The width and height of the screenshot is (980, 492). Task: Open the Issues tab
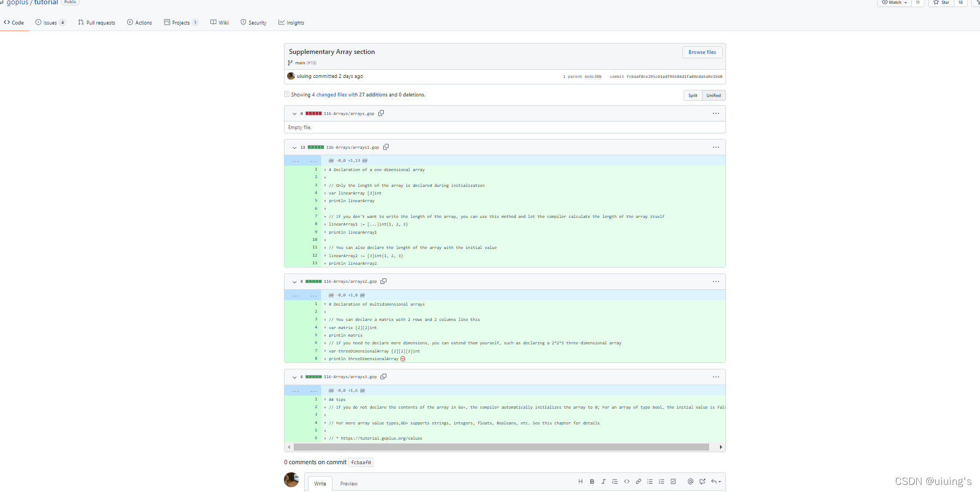point(50,23)
